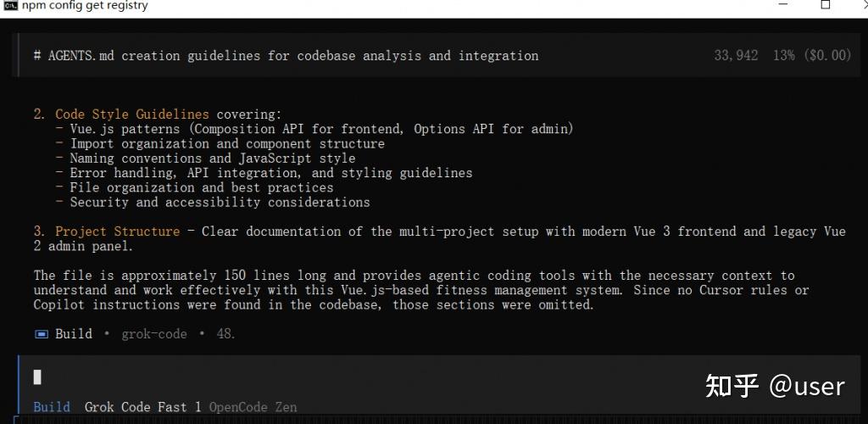The image size is (868, 424).
Task: Click the cmd icon in the title bar
Action: (10, 6)
